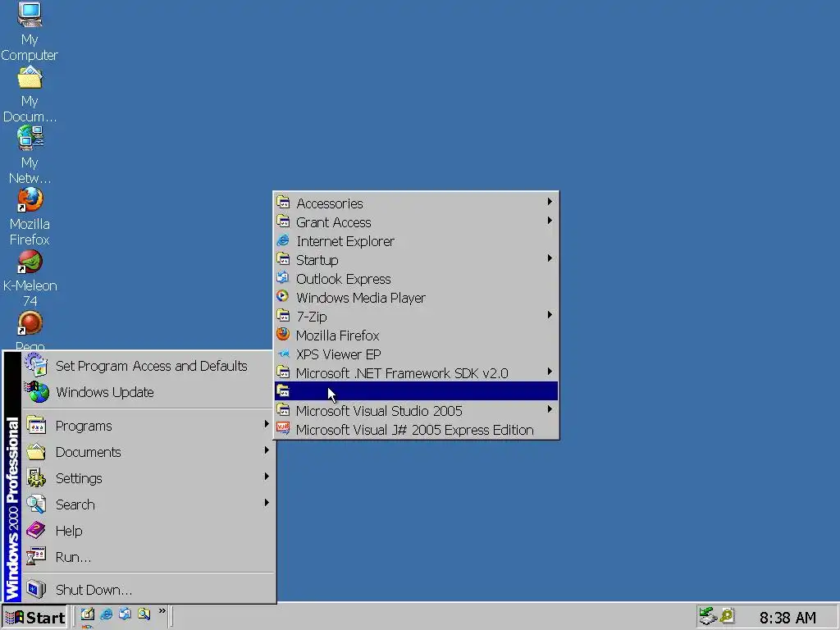Open My Computer desktop icon
The height and width of the screenshot is (630, 840).
pos(30,31)
